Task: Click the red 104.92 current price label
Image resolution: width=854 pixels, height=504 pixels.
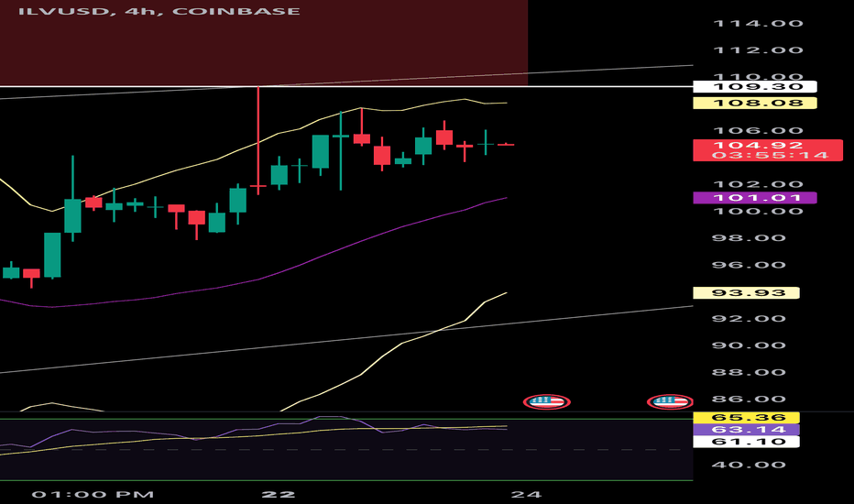Action: (758, 145)
